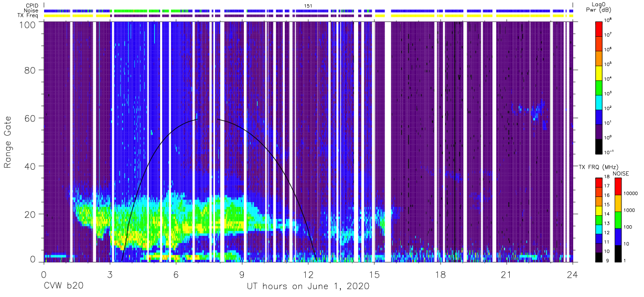Viewport: 644px width, 297px height.
Task: Select the y-axis tick label "20"
Action: tap(30, 214)
